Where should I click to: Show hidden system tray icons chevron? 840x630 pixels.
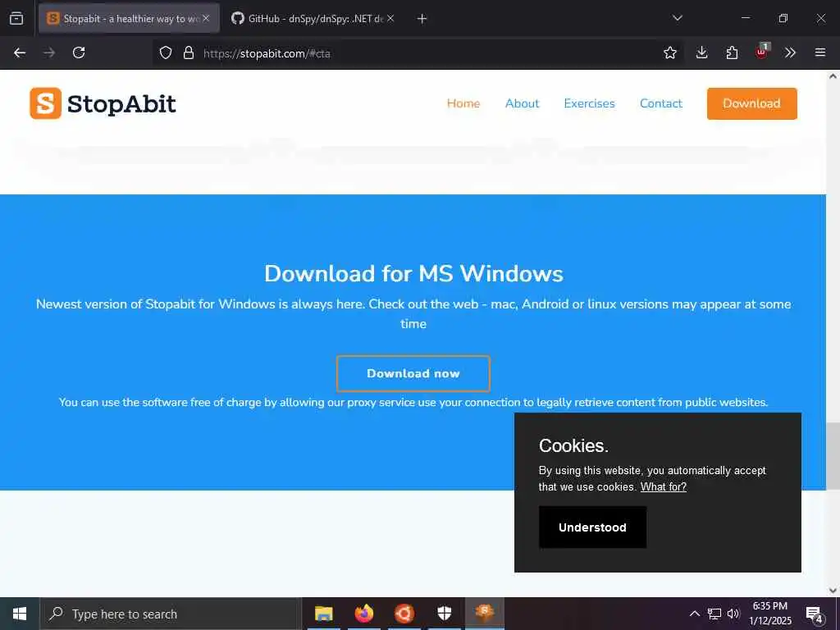694,614
